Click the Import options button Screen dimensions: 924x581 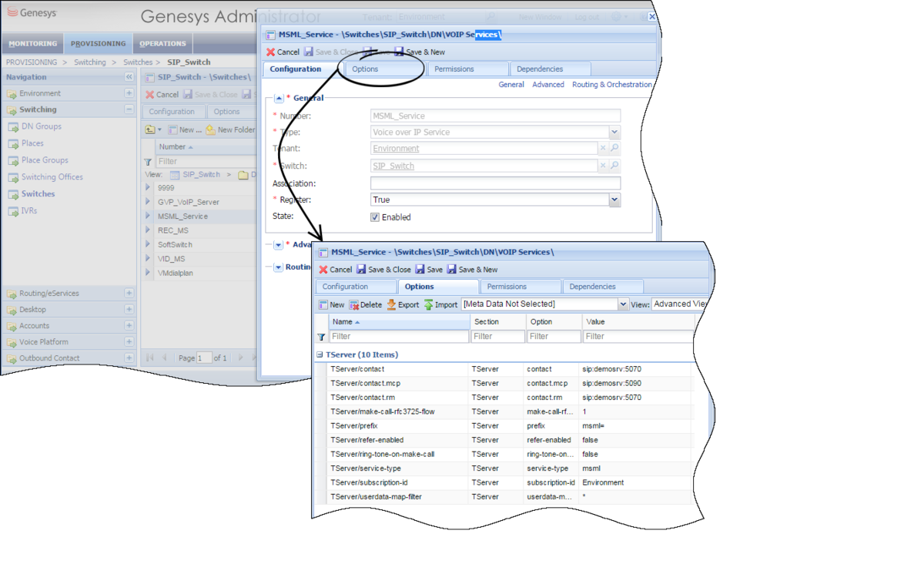tap(440, 304)
